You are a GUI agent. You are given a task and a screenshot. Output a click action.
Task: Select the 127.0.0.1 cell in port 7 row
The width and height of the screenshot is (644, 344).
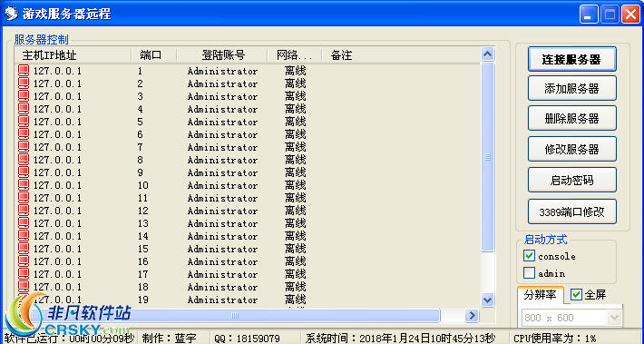pyautogui.click(x=57, y=147)
